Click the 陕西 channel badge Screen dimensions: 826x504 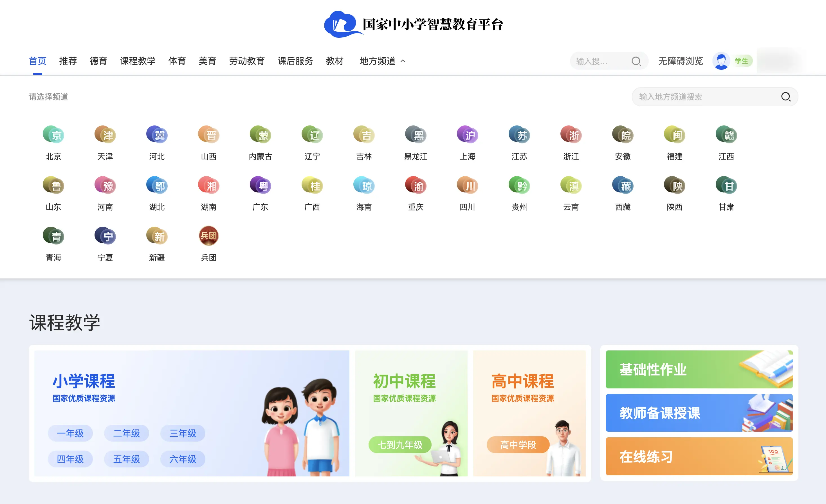coord(674,185)
